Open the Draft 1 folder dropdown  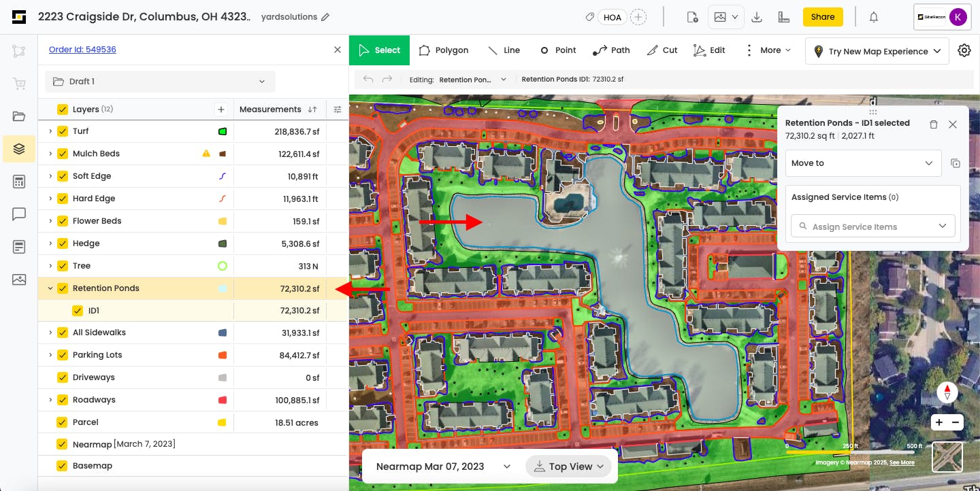160,82
